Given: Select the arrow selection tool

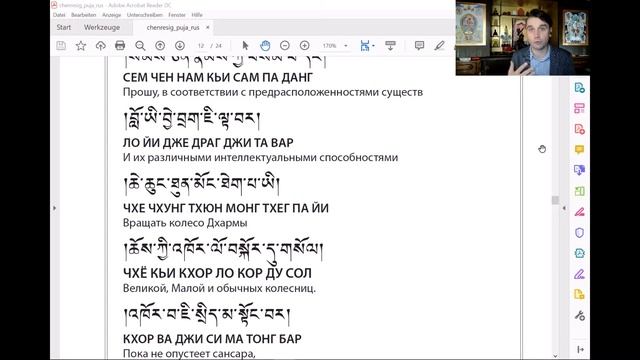Looking at the screenshot, I should 245,45.
